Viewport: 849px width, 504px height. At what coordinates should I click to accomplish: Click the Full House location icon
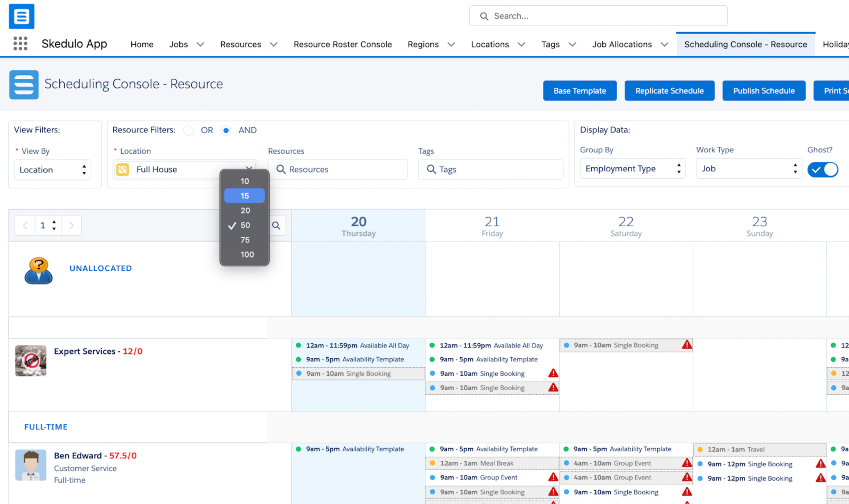(x=123, y=169)
